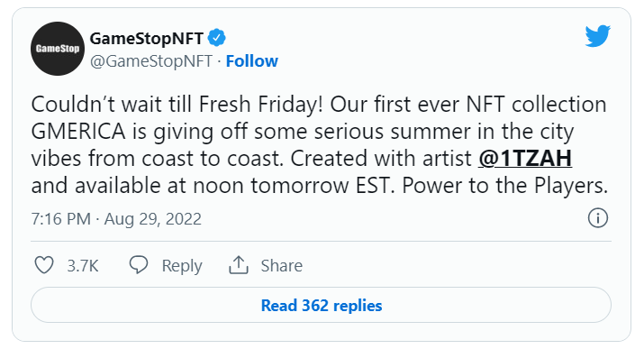Follow the GameStopNFT account

tap(252, 60)
